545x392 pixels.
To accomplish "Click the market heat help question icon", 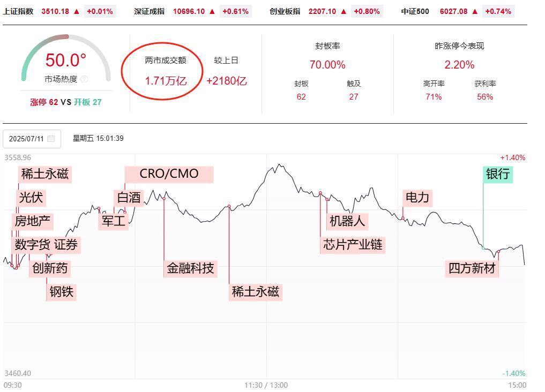I will [x=84, y=79].
